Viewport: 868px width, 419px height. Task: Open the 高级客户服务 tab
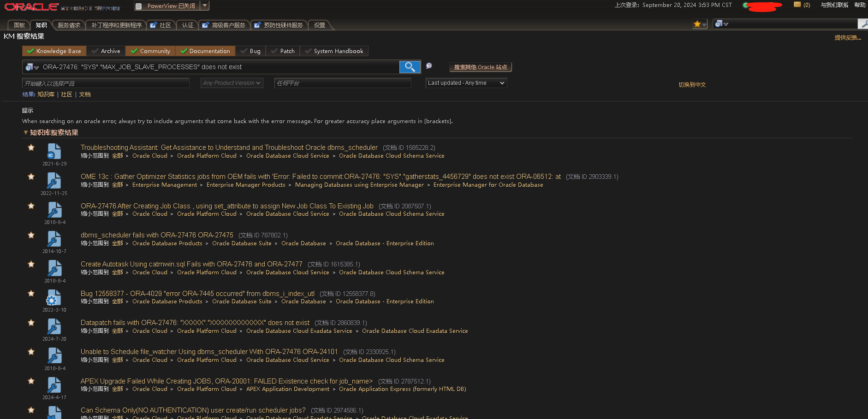pyautogui.click(x=225, y=25)
